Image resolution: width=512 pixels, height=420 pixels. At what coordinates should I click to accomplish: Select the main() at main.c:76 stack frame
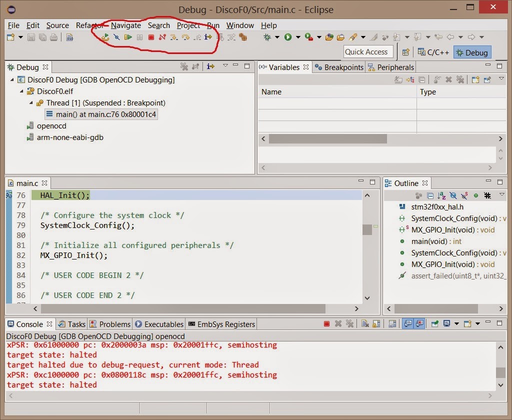(x=101, y=114)
